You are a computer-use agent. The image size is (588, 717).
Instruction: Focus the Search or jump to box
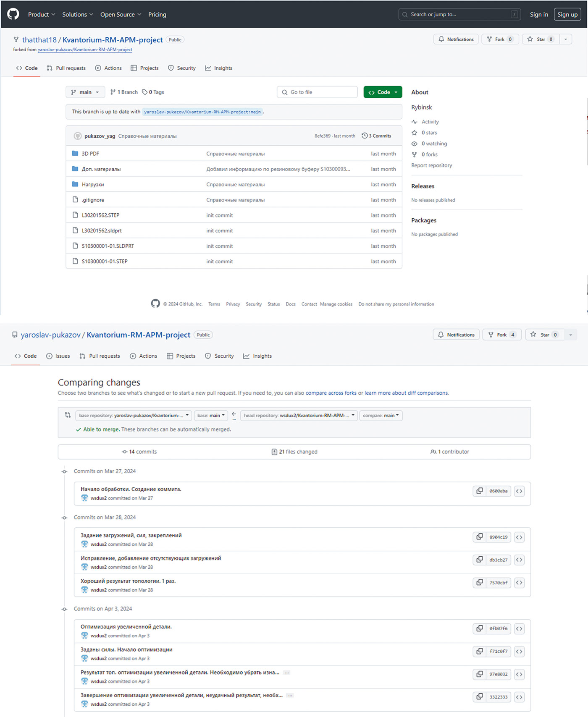[459, 14]
